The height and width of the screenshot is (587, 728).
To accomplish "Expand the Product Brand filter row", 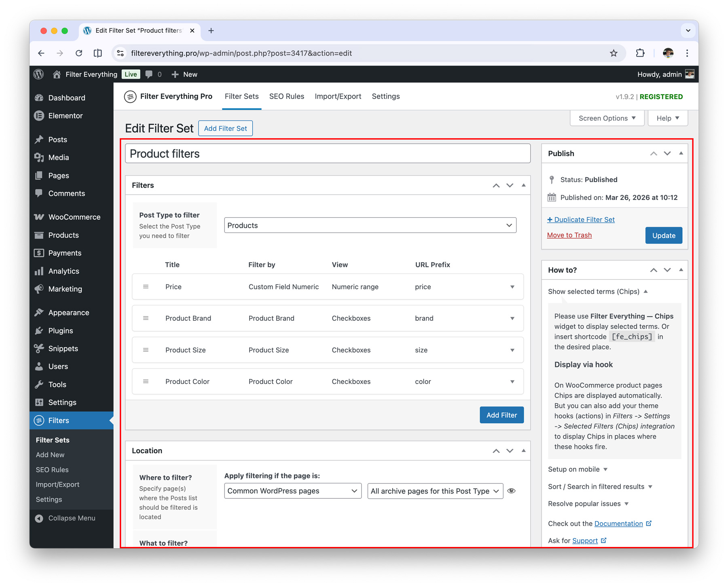I will (x=512, y=318).
